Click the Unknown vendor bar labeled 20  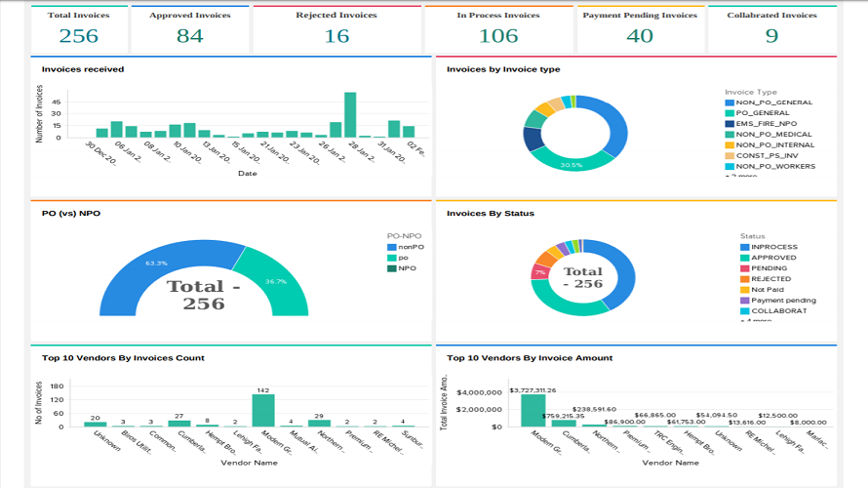pyautogui.click(x=96, y=425)
